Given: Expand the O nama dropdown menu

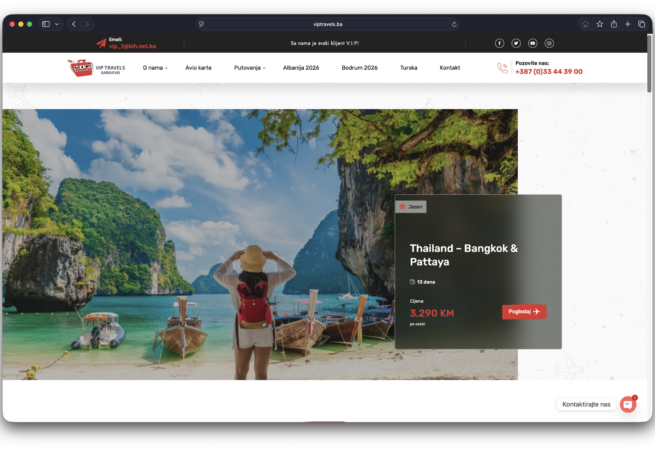Looking at the screenshot, I should coord(154,68).
